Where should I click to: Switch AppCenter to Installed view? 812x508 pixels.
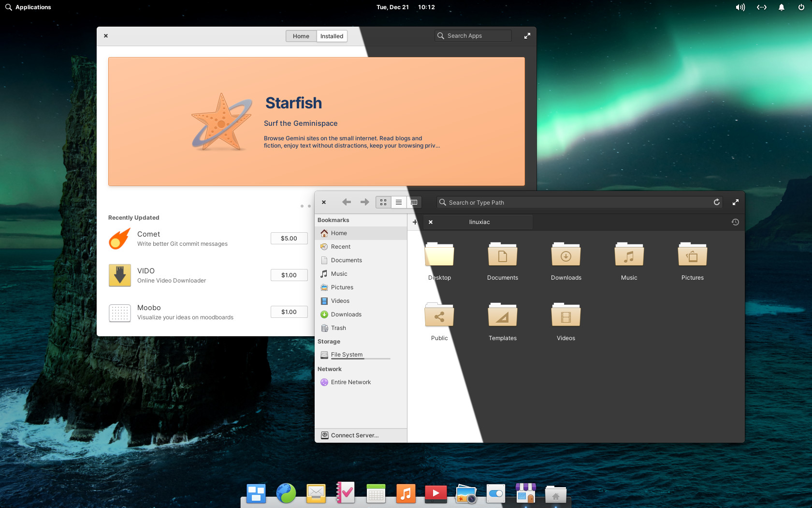click(x=332, y=36)
